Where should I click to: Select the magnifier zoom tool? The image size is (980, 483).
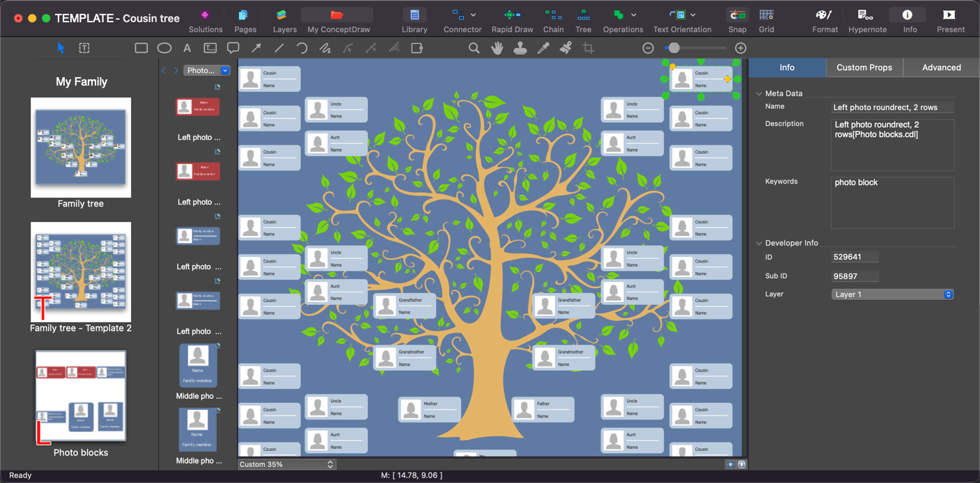(x=474, y=48)
